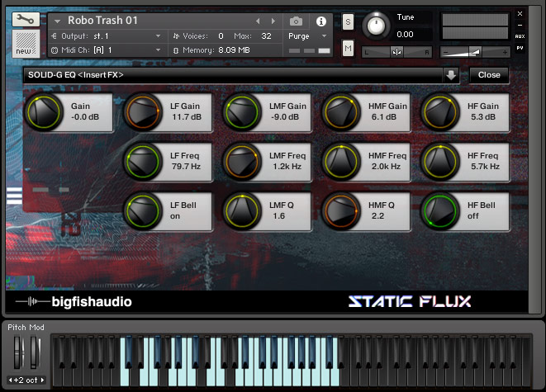
Task: Click the HMF Gain knob
Action: point(341,112)
